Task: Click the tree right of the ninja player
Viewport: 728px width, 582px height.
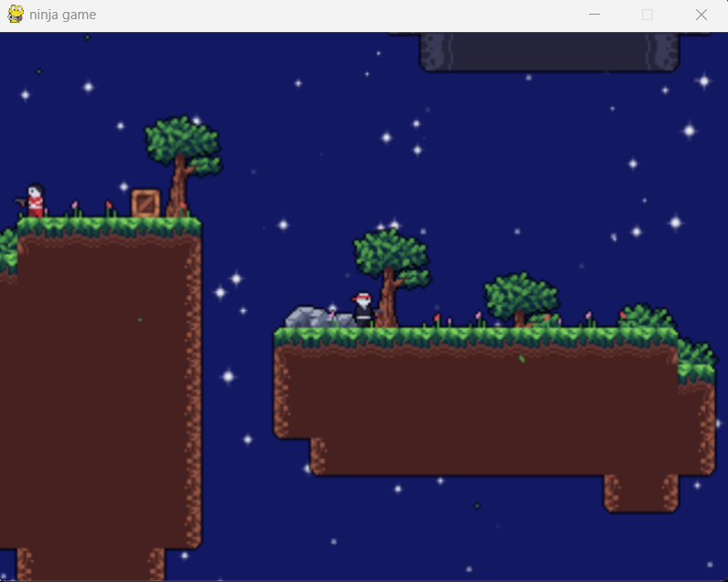Action: (392, 278)
